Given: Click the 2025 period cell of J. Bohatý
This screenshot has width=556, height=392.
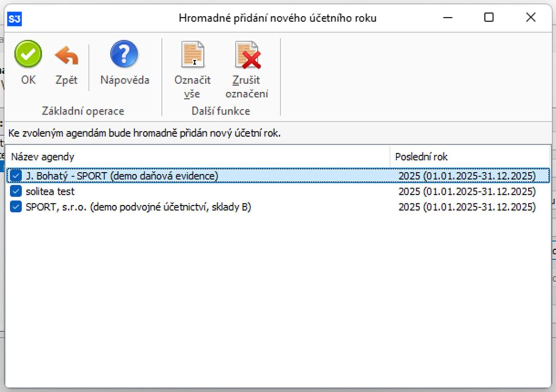Looking at the screenshot, I should click(x=467, y=176).
